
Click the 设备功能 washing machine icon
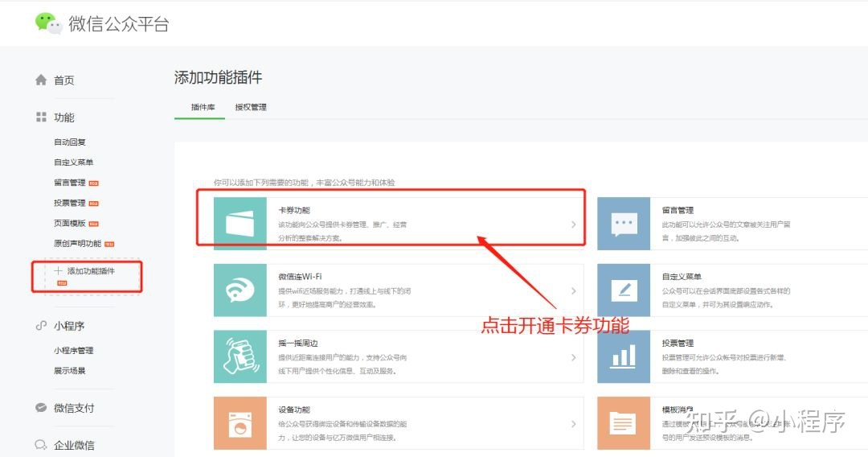(240, 423)
